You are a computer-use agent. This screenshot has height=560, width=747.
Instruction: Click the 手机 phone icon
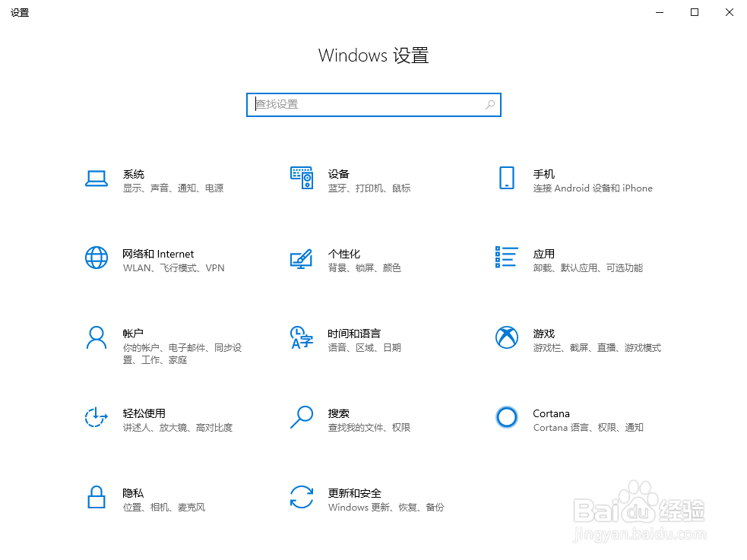[x=506, y=178]
